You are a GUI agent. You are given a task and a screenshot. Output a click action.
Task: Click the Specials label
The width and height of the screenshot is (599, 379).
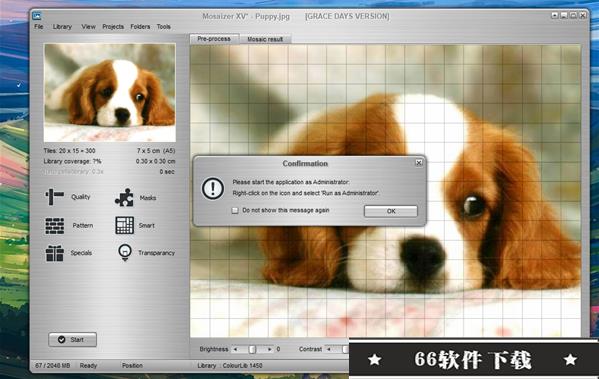click(x=81, y=253)
